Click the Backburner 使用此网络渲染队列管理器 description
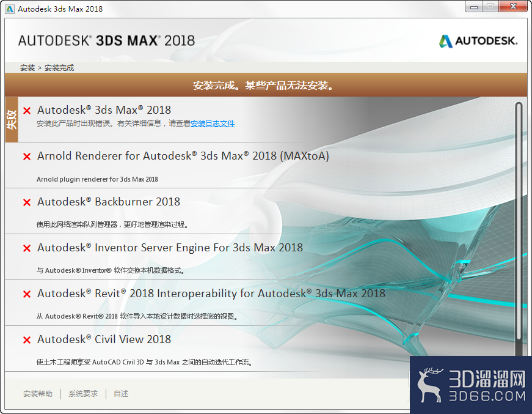 point(112,224)
